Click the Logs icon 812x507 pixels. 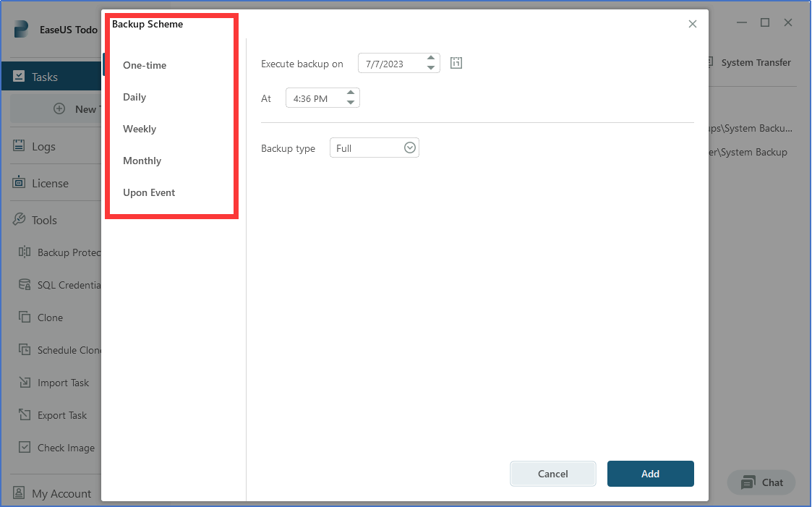coord(19,146)
